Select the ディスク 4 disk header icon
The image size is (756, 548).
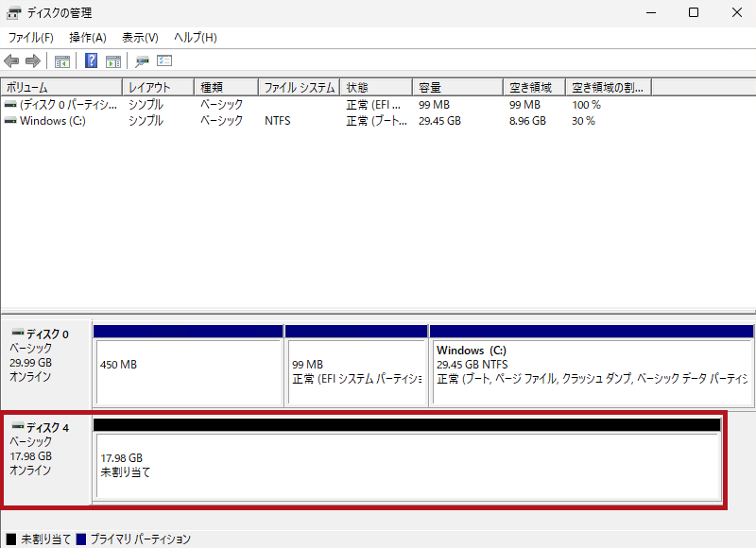(16, 428)
